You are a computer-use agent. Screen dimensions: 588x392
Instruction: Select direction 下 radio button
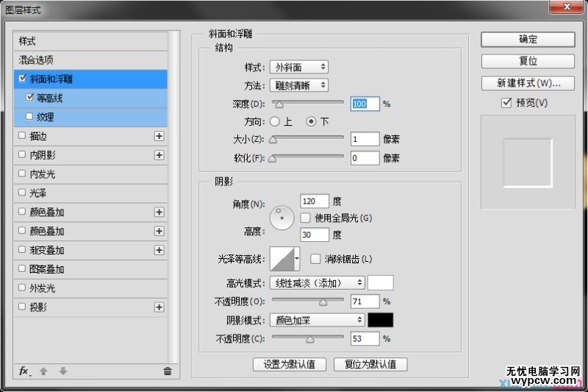point(311,121)
